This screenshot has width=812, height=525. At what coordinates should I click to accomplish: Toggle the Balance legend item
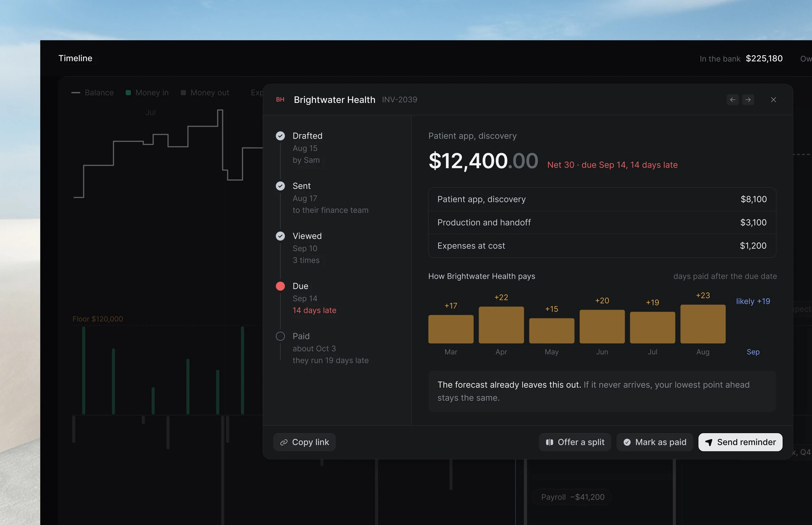93,93
